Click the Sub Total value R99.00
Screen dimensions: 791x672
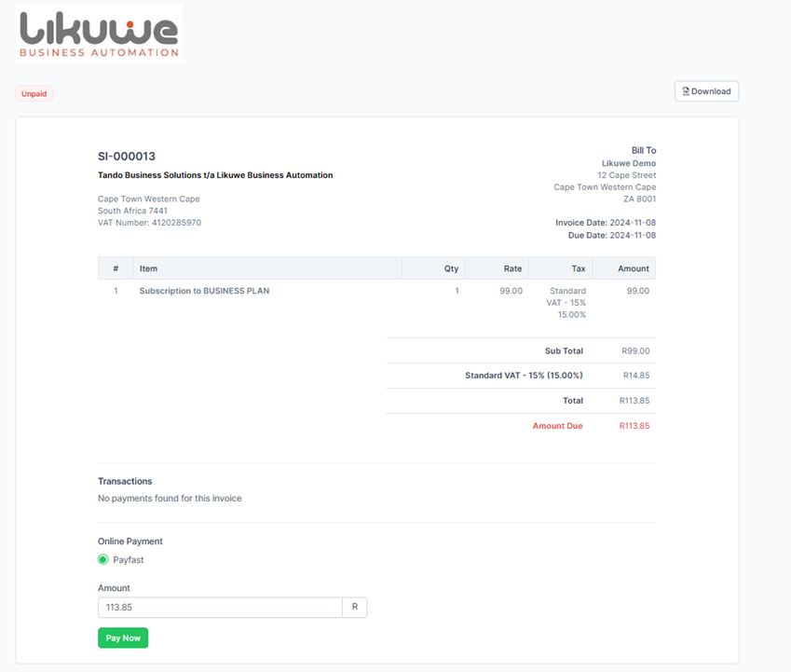click(x=635, y=351)
